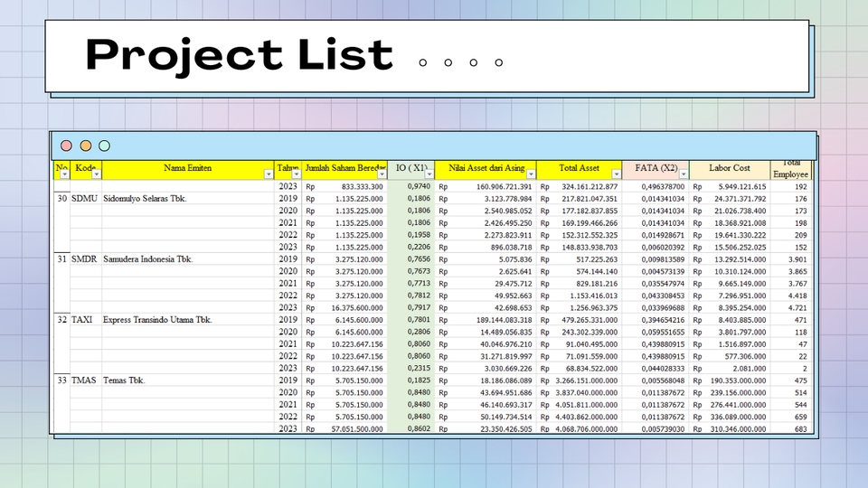Screen dimensions: 868x488
Task: Click the SDMU code cell
Action: pos(84,199)
